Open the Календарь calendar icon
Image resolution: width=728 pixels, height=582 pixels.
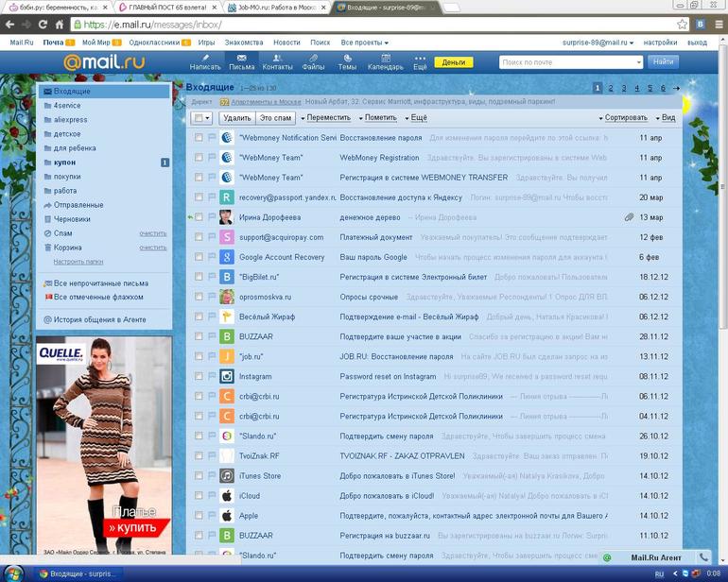[385, 62]
